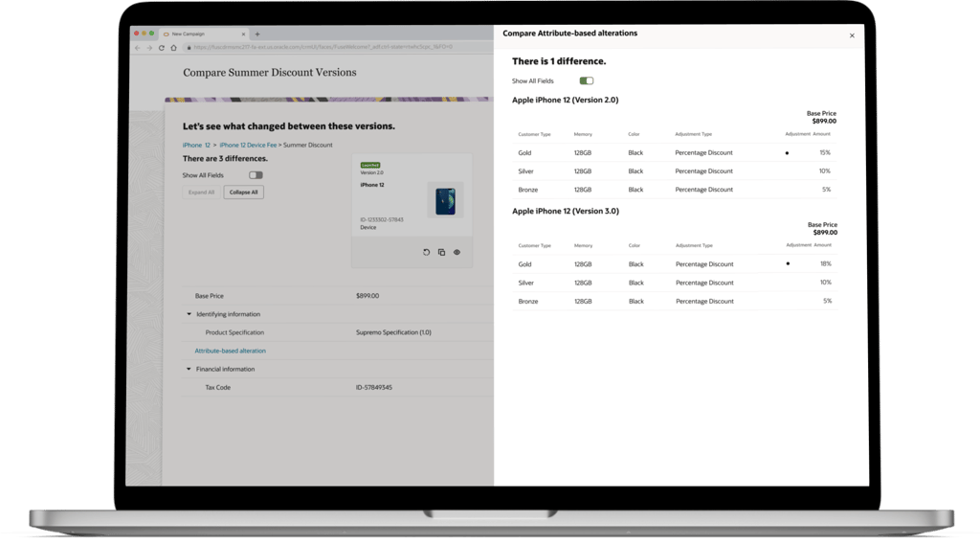Screen dimensions: 980x545
Task: Click the Product Specification row label
Action: [x=234, y=332]
